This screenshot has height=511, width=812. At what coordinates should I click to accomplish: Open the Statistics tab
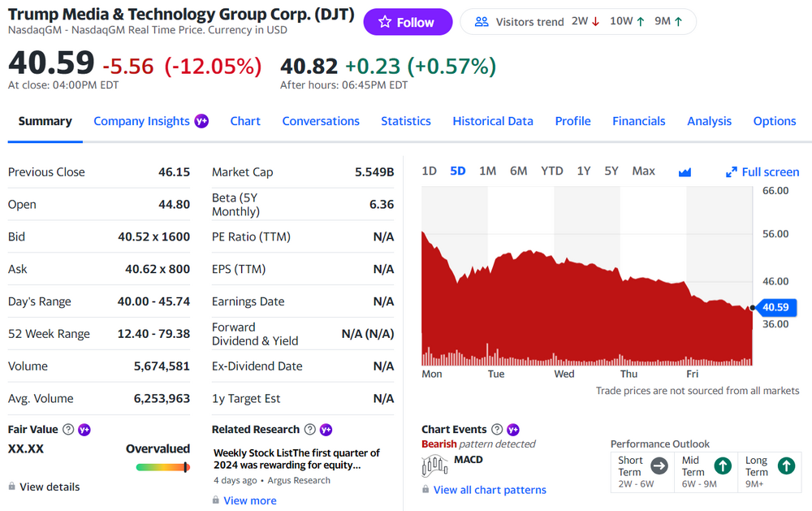click(x=406, y=121)
